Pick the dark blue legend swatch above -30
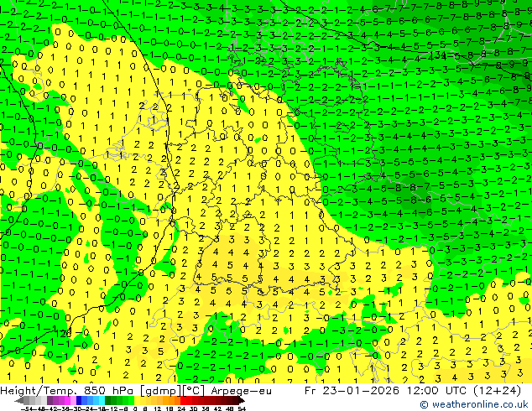The height and width of the screenshot is (411, 532). (79, 401)
